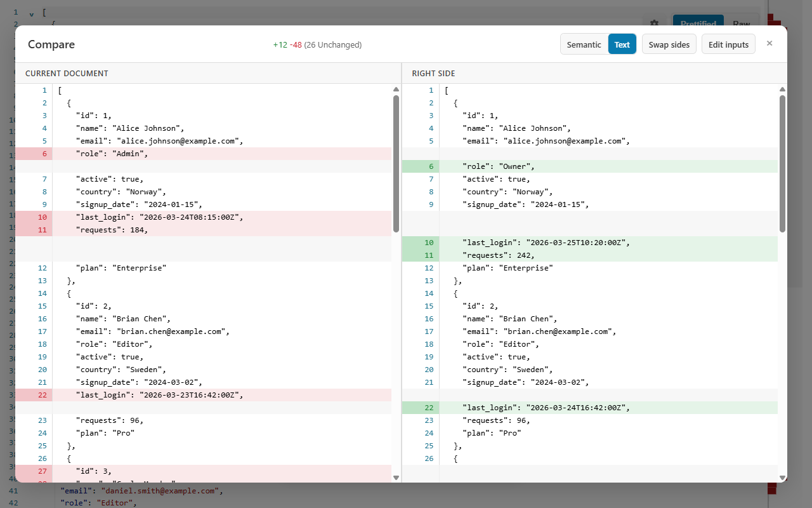Open Edit inputs
This screenshot has height=508, width=812.
tap(728, 44)
